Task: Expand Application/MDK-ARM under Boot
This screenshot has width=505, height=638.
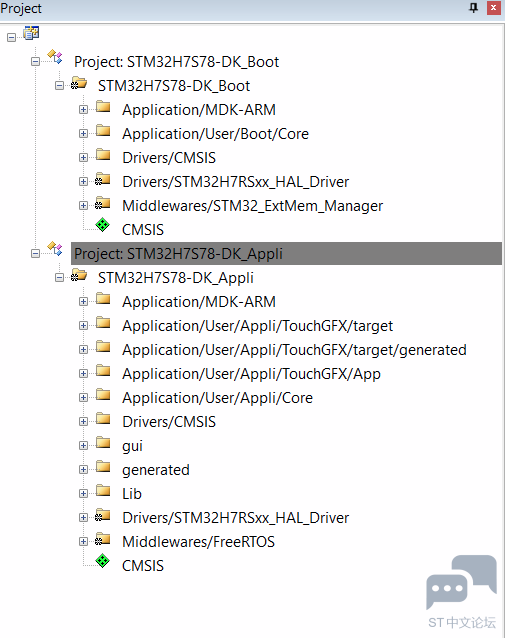Action: [83, 110]
